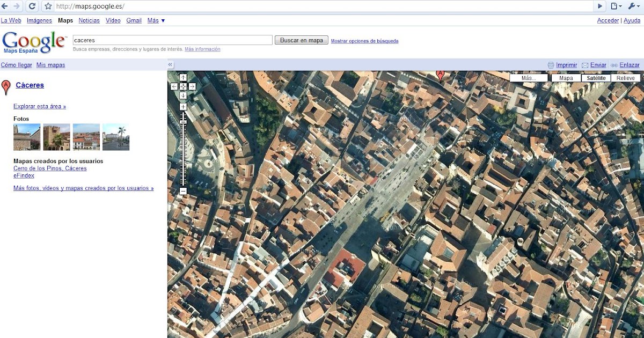Switch to Relieve view

click(626, 78)
